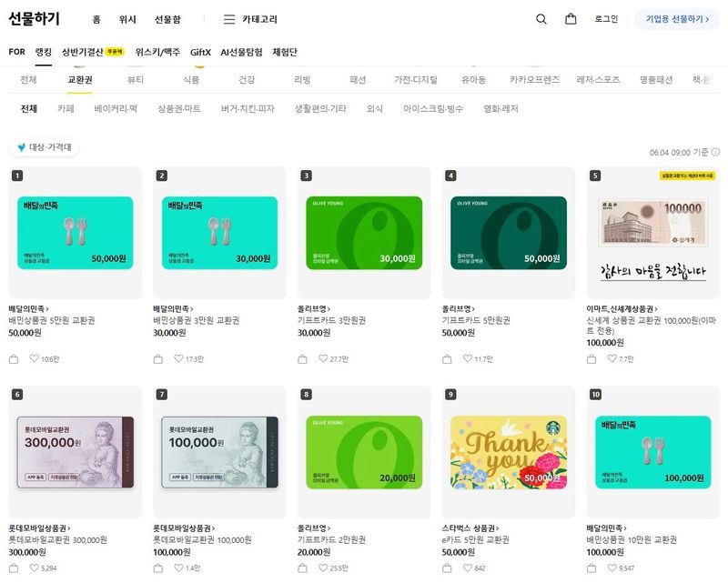Screen dimensions: 728x583
Task: Add 기프트카드 2만원권 to gift bag
Action: point(303,568)
